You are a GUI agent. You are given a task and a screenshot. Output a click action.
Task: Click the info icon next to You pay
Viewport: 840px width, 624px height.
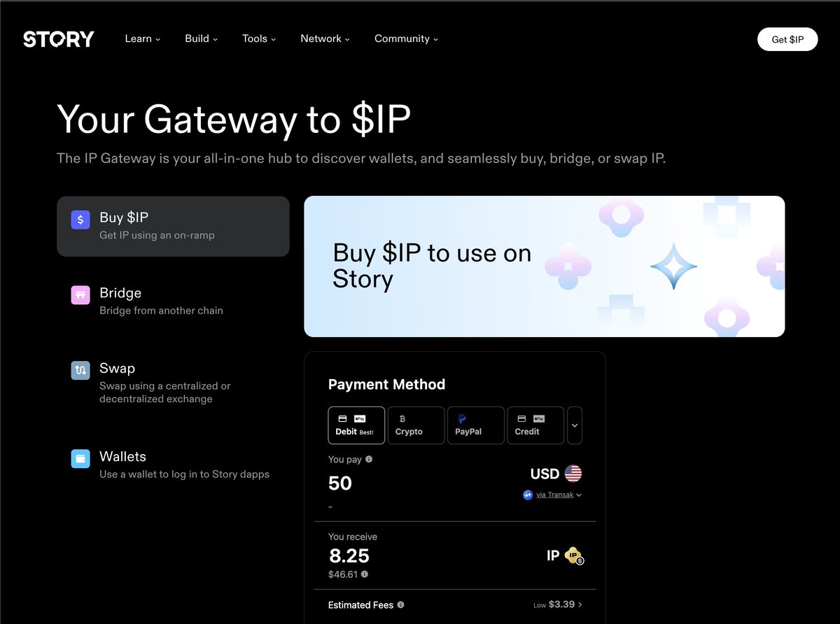(369, 460)
